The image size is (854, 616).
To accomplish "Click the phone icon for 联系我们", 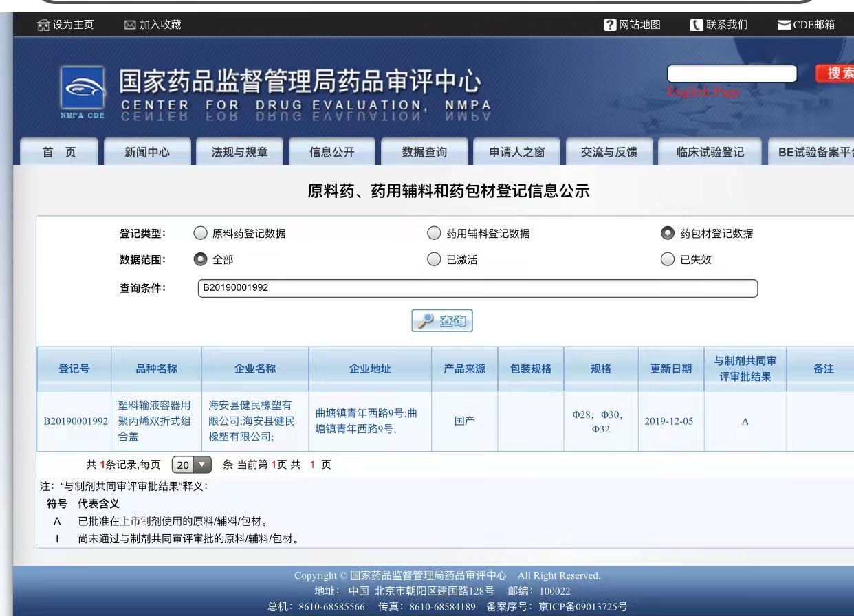I will 695,25.
